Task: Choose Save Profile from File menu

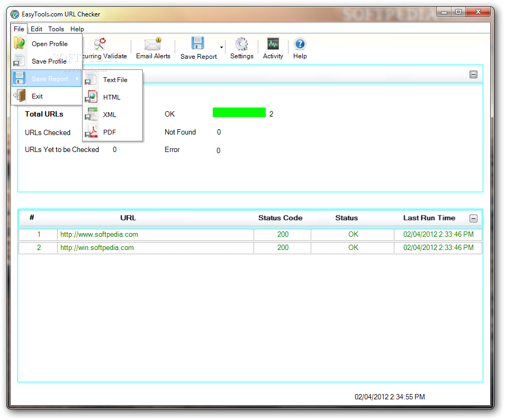Action: point(47,61)
